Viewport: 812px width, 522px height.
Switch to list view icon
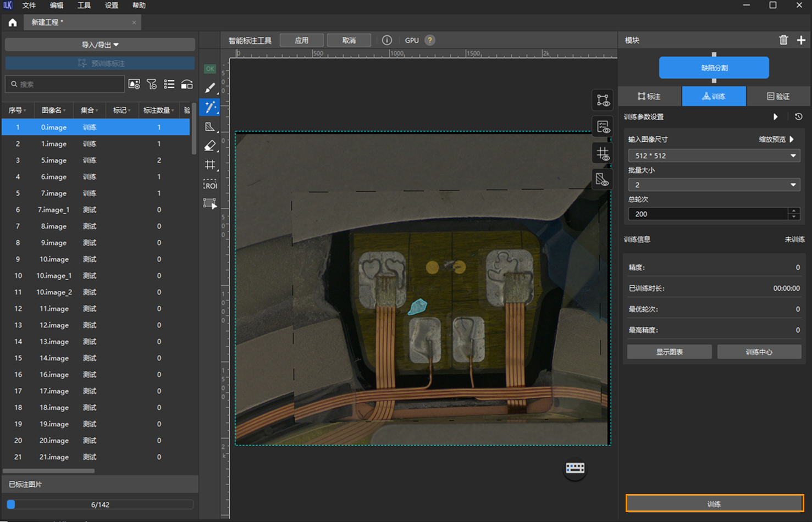click(169, 84)
